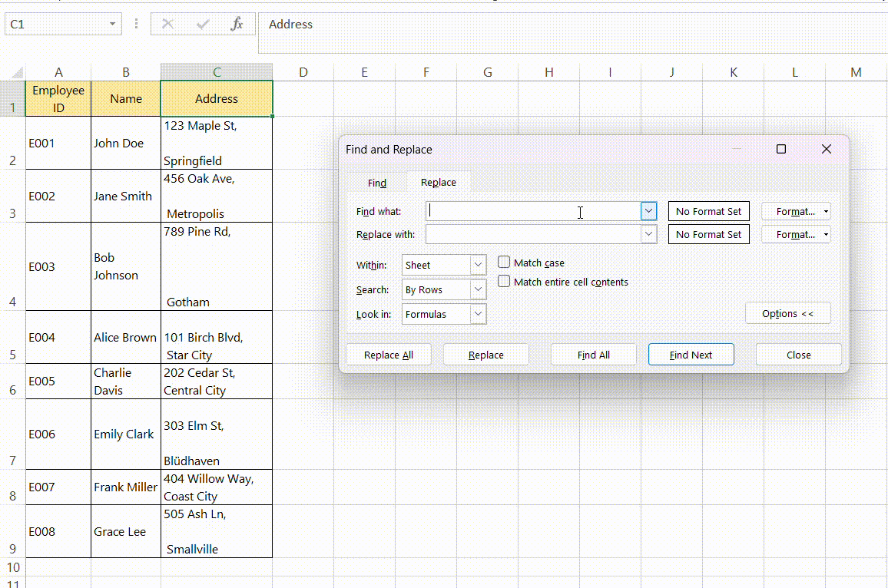Open the Format arrow beside Find what
The height and width of the screenshot is (588, 888).
(826, 212)
